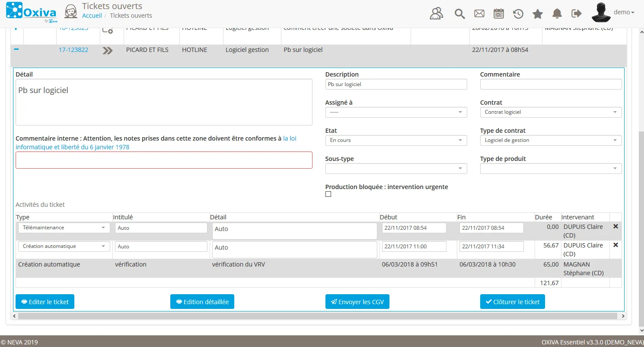Click Clôturer le ticket button

pyautogui.click(x=513, y=302)
